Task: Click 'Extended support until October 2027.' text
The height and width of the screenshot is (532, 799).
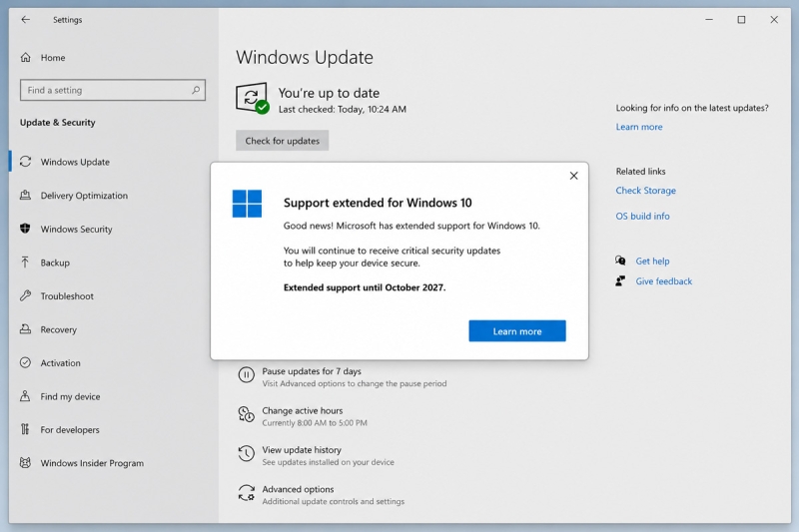Action: (x=365, y=287)
